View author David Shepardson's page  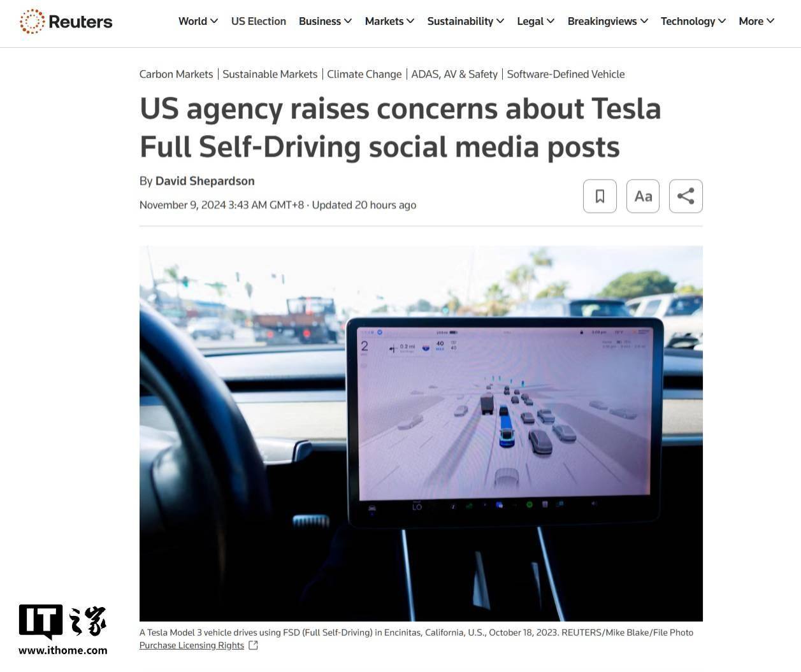205,181
